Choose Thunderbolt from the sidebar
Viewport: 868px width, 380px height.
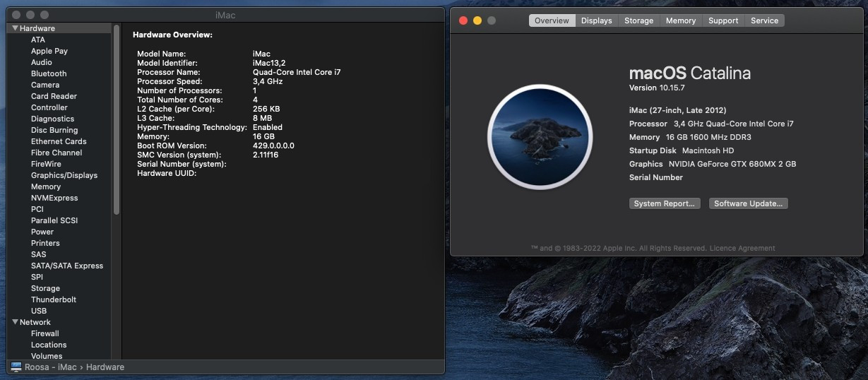54,299
